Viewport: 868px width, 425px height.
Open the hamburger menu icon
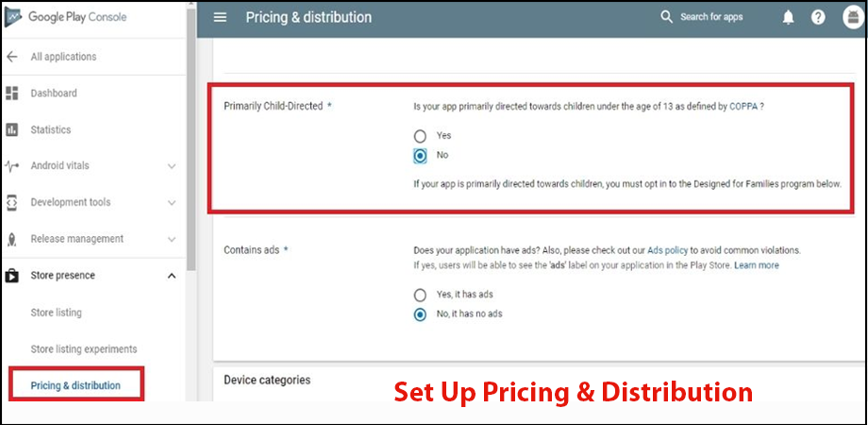pos(220,18)
